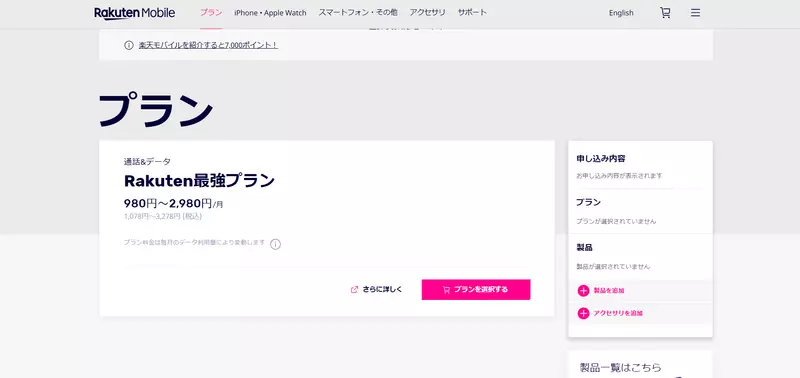The height and width of the screenshot is (378, 800).
Task: Open スマートフォン・その他 menu item
Action: coord(358,13)
